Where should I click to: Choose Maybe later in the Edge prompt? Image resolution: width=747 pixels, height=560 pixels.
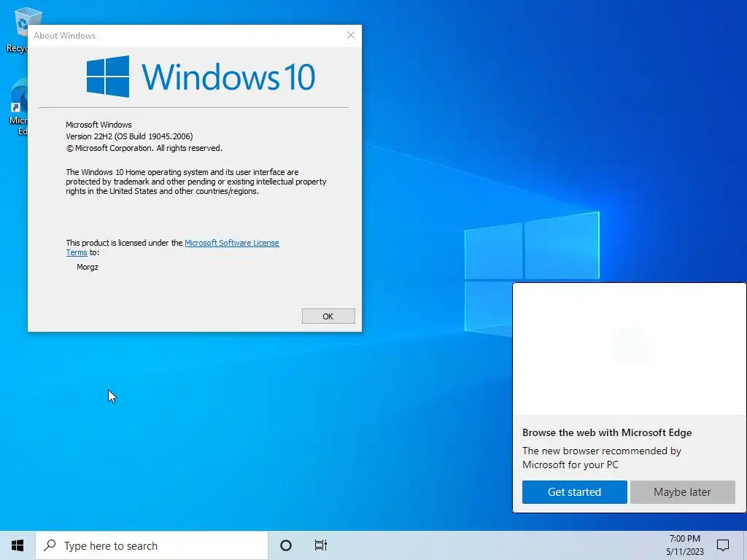pos(682,492)
